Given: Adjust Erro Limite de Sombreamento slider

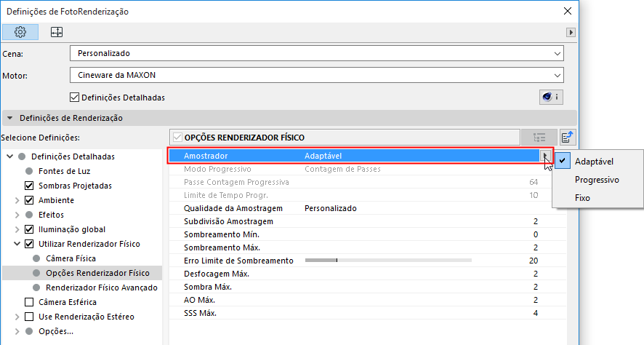Looking at the screenshot, I should (x=388, y=261).
